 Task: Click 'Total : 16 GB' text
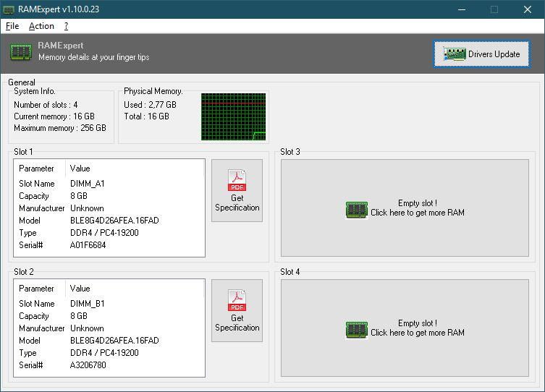point(146,116)
